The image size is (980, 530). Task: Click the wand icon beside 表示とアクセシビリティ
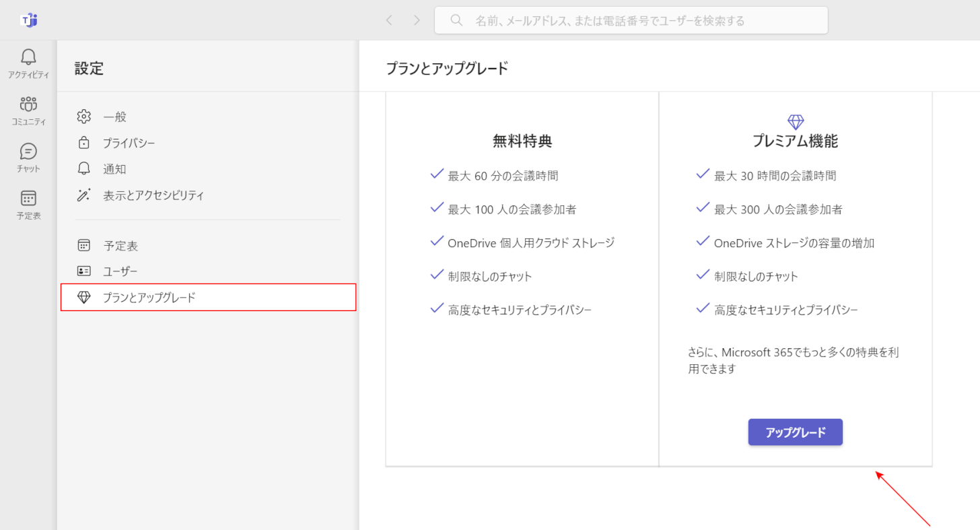point(83,195)
